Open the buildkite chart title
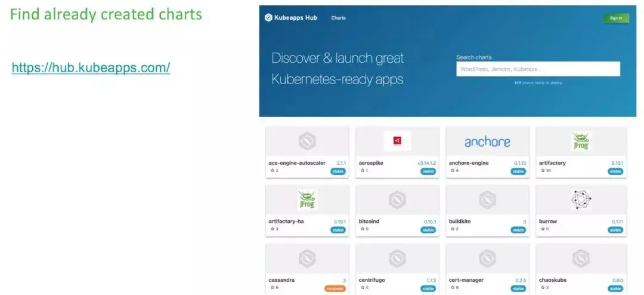This screenshot has width=644, height=295. 460,222
